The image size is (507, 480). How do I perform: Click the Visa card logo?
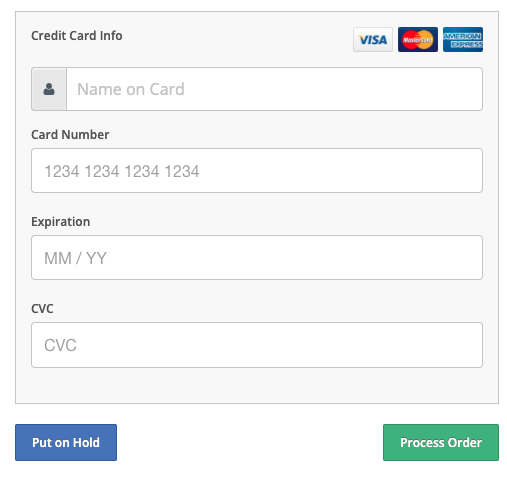coord(373,39)
